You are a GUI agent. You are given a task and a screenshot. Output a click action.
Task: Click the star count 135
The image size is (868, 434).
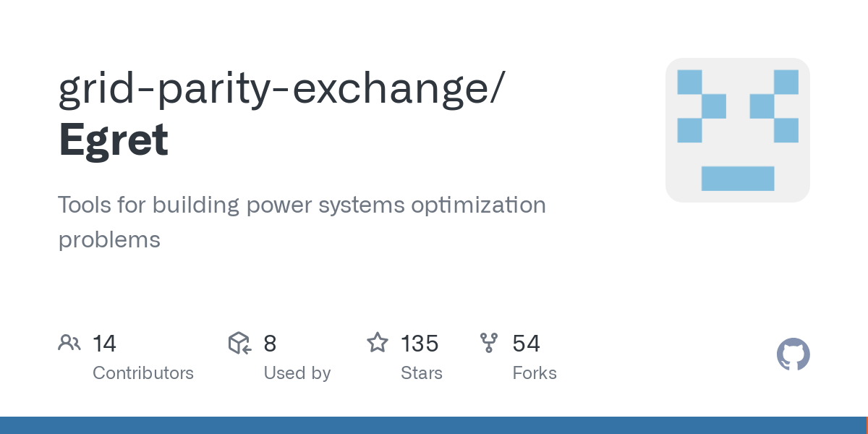tap(420, 344)
